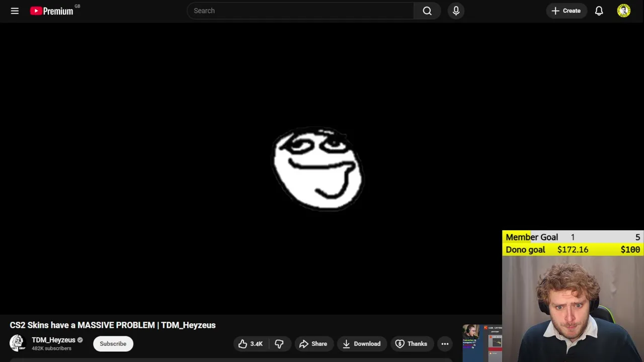The image size is (644, 362).
Task: Click the magnifier search button
Action: pos(427,11)
